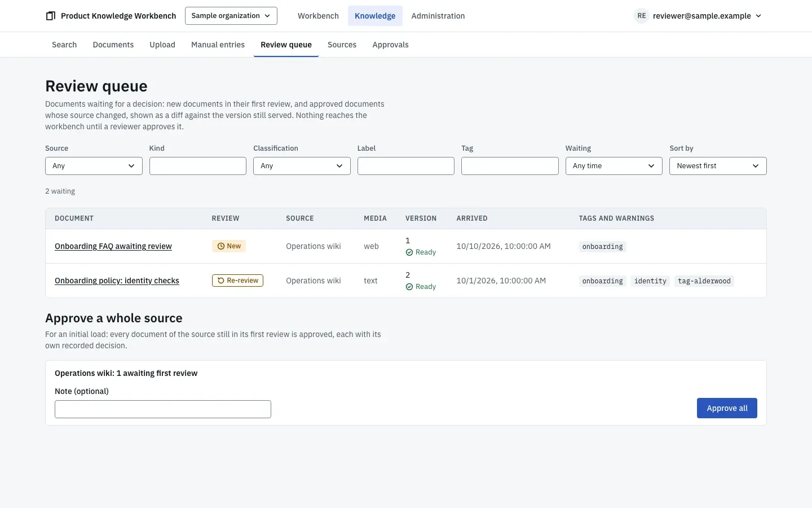
Task: Focus the Kind filter input
Action: tap(198, 166)
